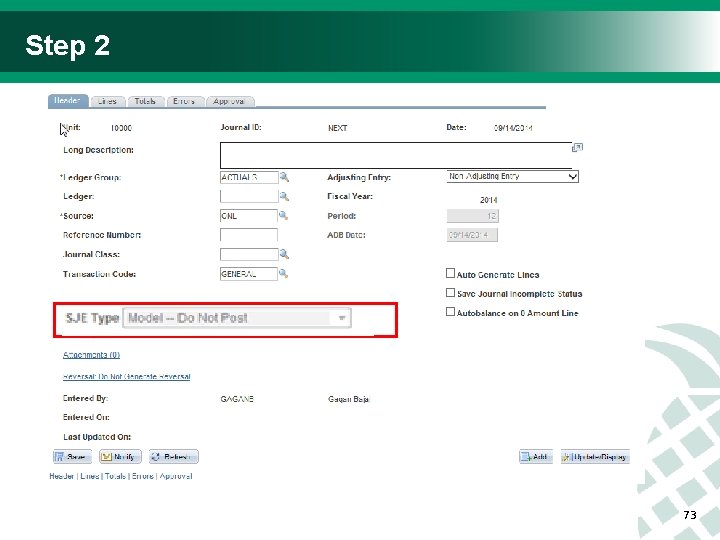The height and width of the screenshot is (540, 720).
Task: Select Journal ID value NEXT
Action: [338, 128]
